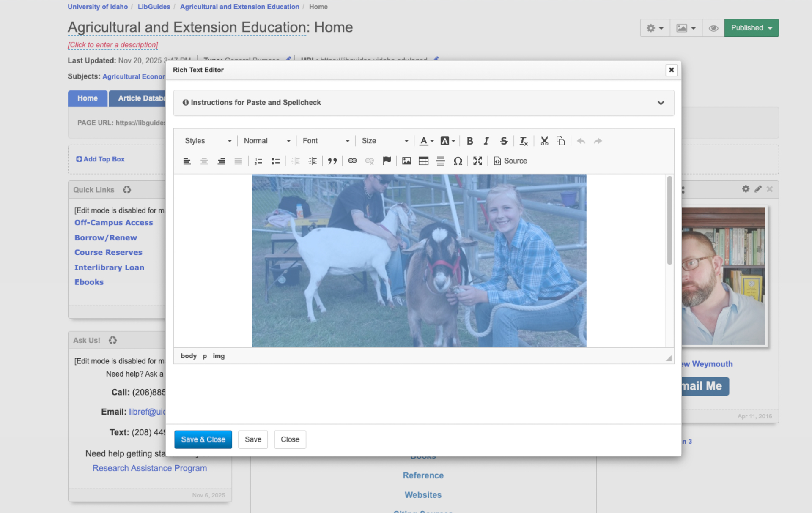This screenshot has width=812, height=513.
Task: Click the Save & Close button
Action: (x=203, y=439)
